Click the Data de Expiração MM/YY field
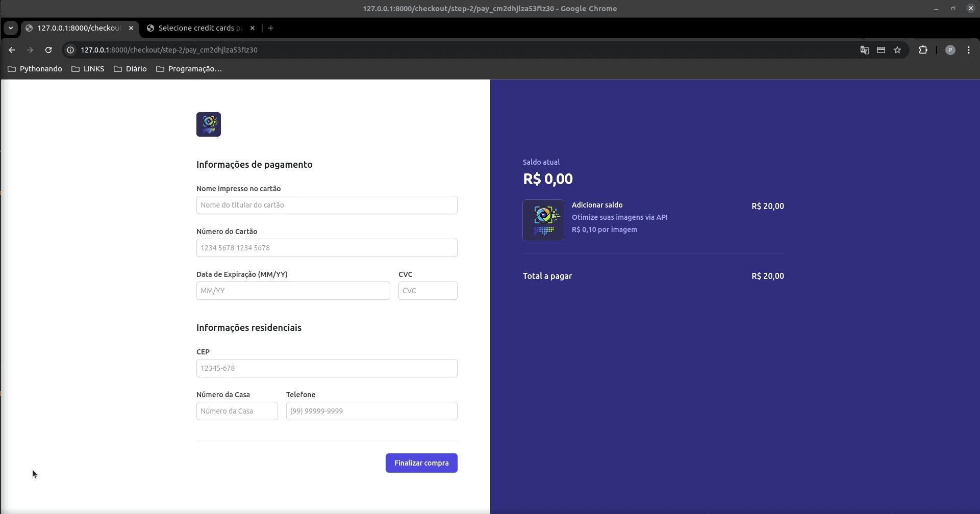 click(x=293, y=291)
